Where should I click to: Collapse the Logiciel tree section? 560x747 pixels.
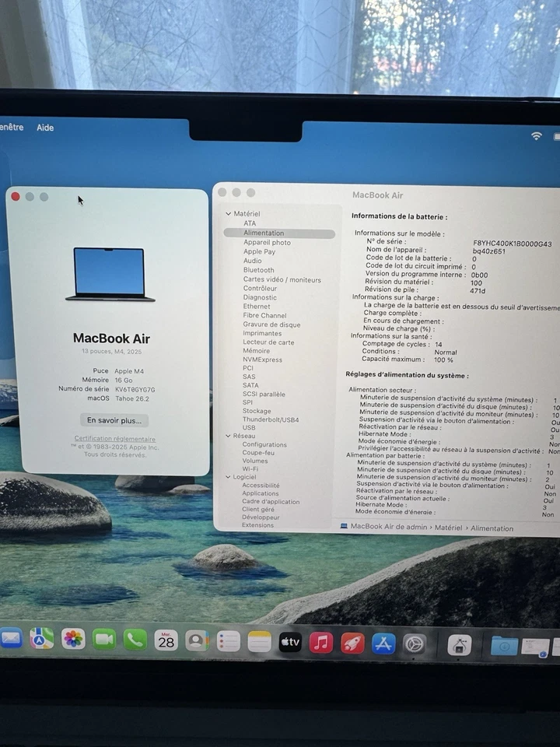228,477
